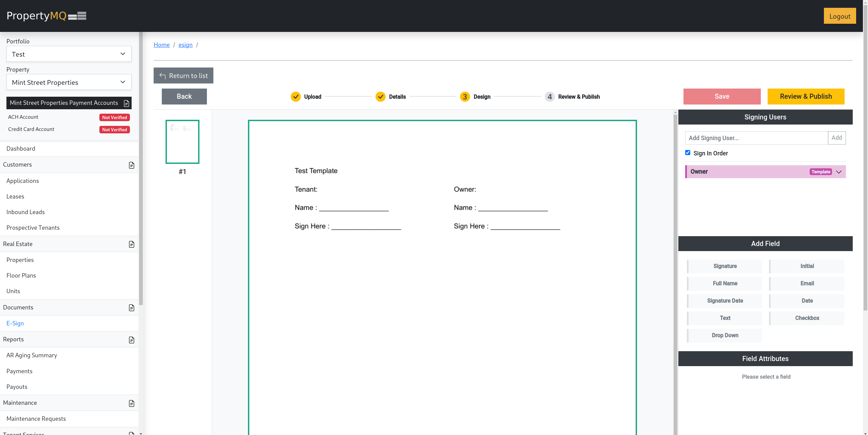This screenshot has height=435, width=868.
Task: Click the Documents section document icon
Action: 132,308
